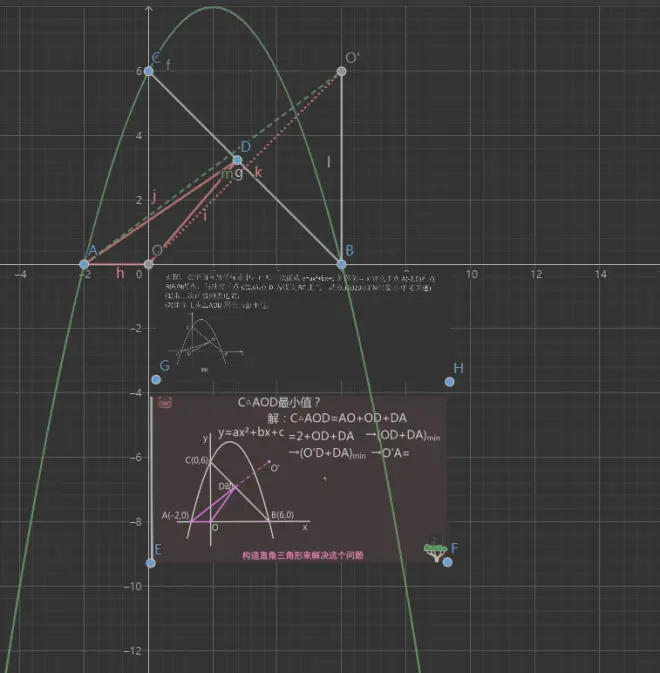Click the blue point F at bottom right
Screen dimensions: 660x673
point(447,562)
